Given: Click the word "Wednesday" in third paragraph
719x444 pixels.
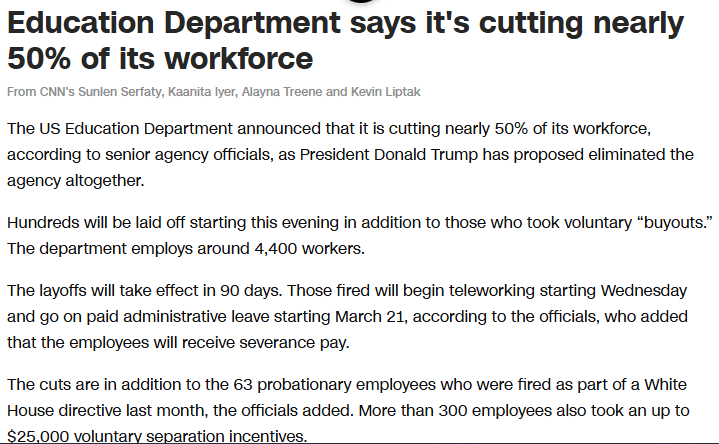Looking at the screenshot, I should 645,290.
